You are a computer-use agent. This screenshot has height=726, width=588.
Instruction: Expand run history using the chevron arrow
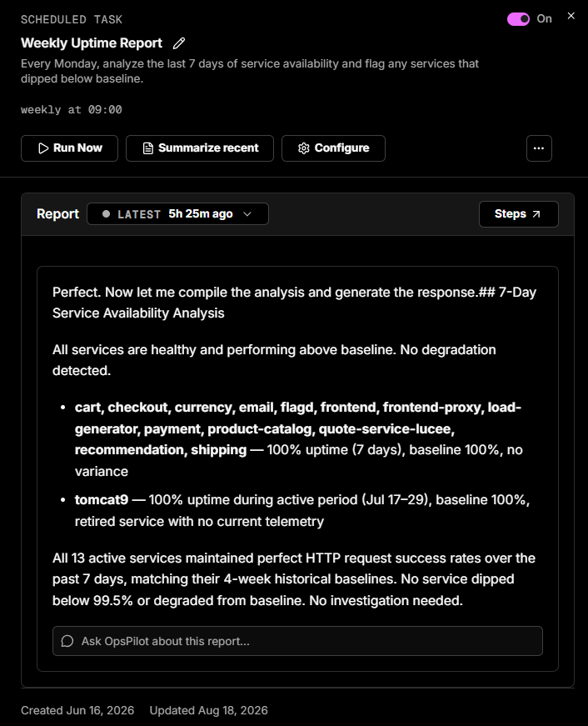[x=247, y=214]
